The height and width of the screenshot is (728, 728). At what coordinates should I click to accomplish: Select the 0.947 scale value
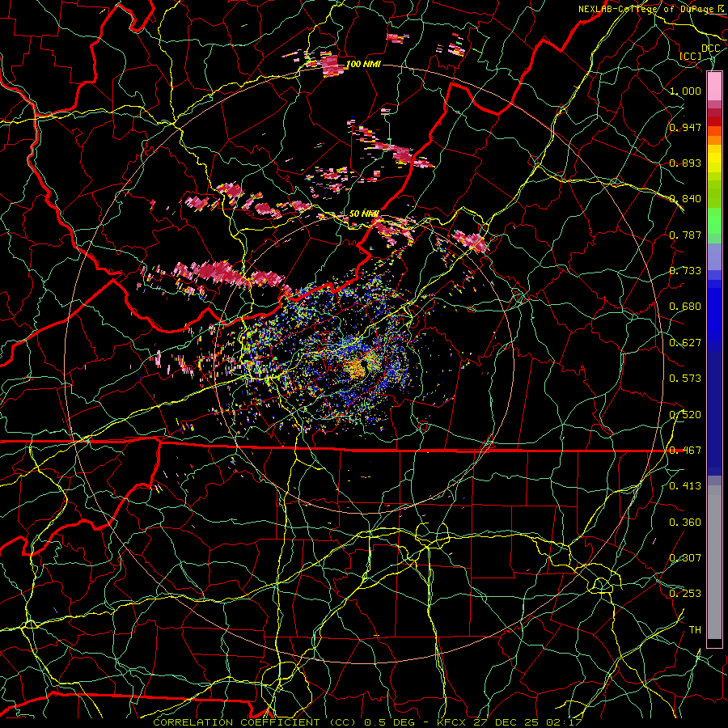pyautogui.click(x=685, y=127)
